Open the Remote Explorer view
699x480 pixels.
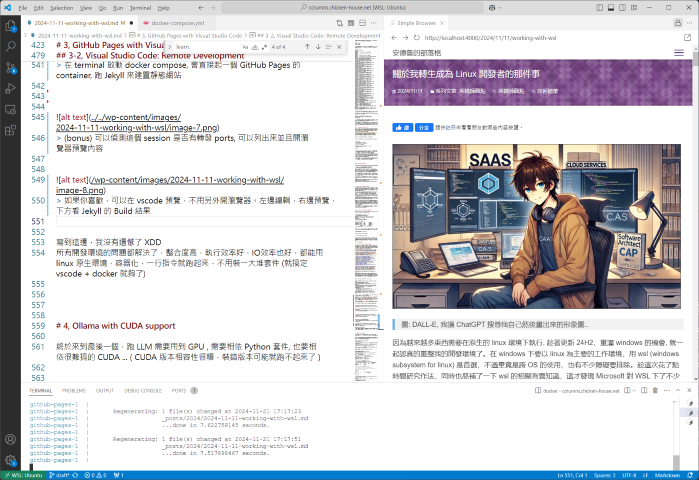coord(10,109)
